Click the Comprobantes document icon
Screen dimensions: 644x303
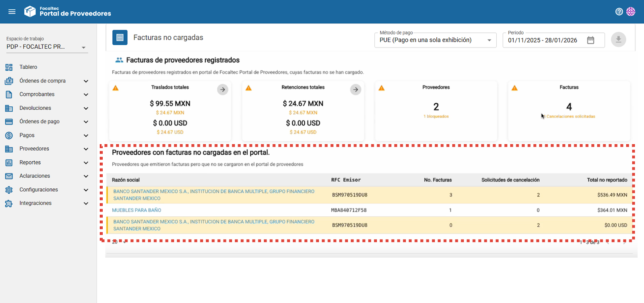9,94
